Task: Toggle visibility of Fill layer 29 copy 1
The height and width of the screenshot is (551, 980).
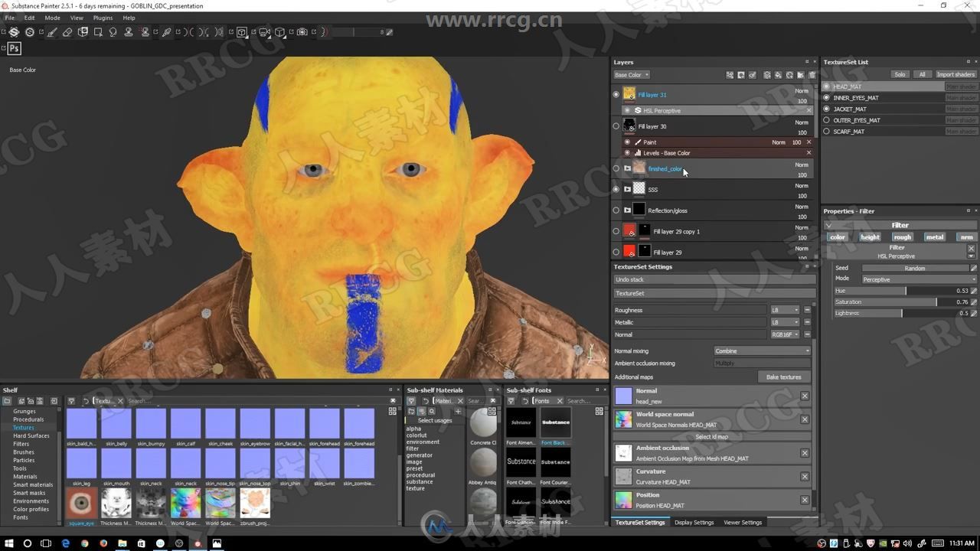Action: (x=616, y=231)
